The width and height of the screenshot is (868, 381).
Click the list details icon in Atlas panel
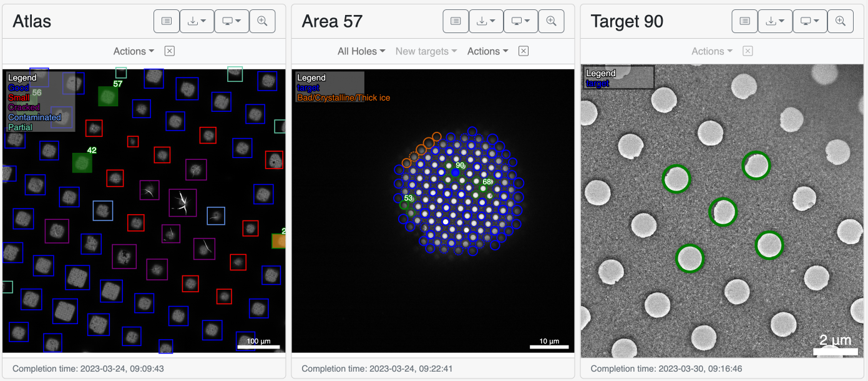pyautogui.click(x=167, y=21)
